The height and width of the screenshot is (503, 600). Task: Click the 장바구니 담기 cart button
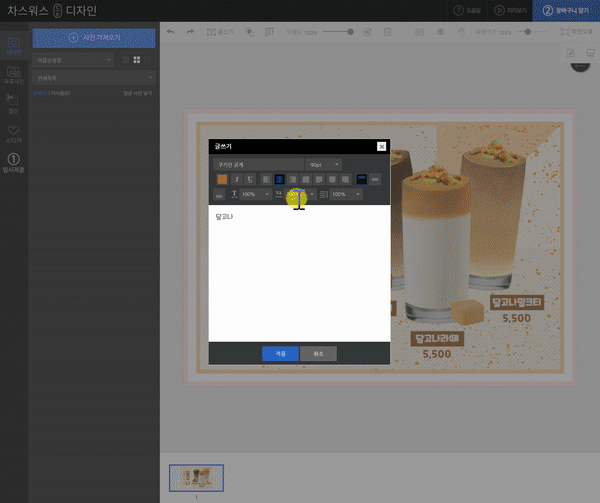click(566, 10)
